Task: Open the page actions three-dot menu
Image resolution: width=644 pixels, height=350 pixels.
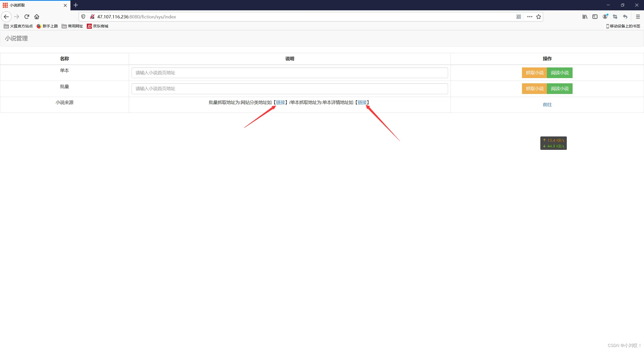Action: [x=530, y=17]
